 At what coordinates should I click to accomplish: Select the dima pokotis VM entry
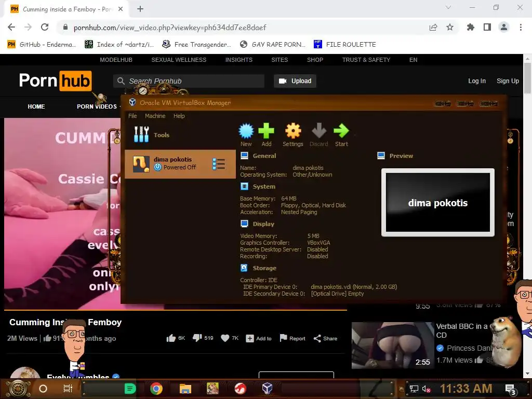[x=180, y=164]
